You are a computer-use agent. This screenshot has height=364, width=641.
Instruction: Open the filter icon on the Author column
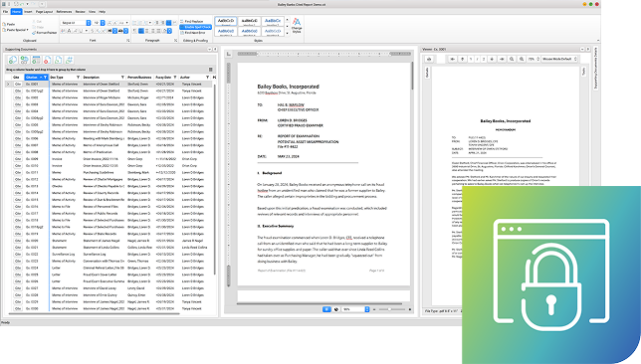click(207, 78)
